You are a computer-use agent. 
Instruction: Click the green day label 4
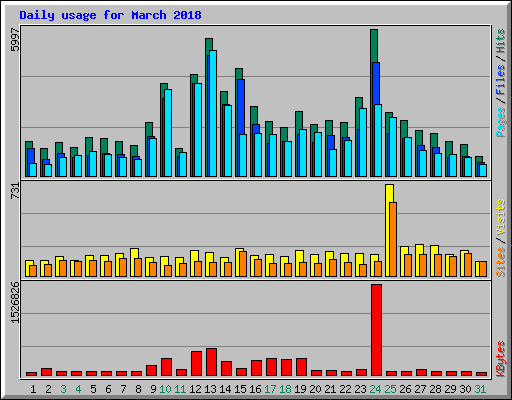click(78, 389)
